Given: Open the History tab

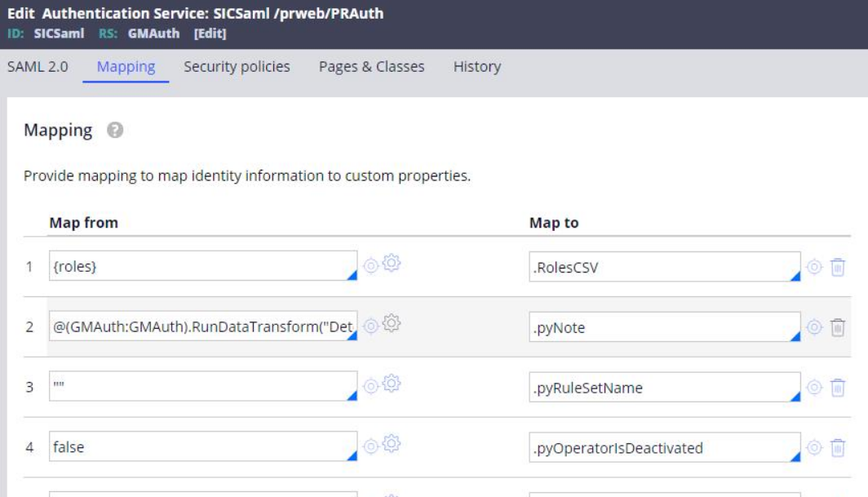Looking at the screenshot, I should pyautogui.click(x=477, y=66).
